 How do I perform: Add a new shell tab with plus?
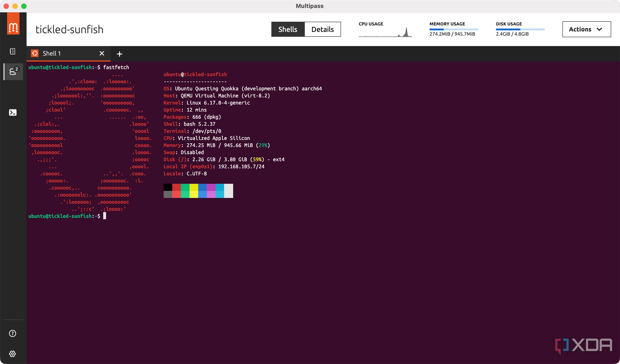[119, 54]
